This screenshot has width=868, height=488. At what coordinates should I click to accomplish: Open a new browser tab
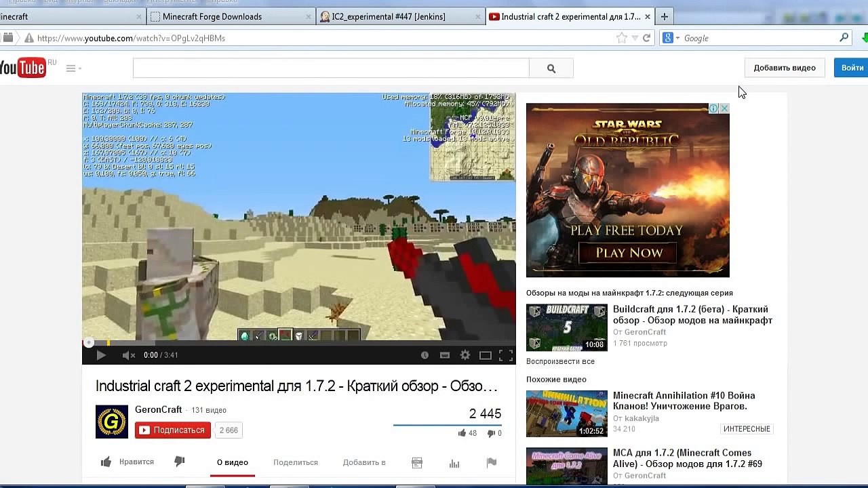pos(665,17)
